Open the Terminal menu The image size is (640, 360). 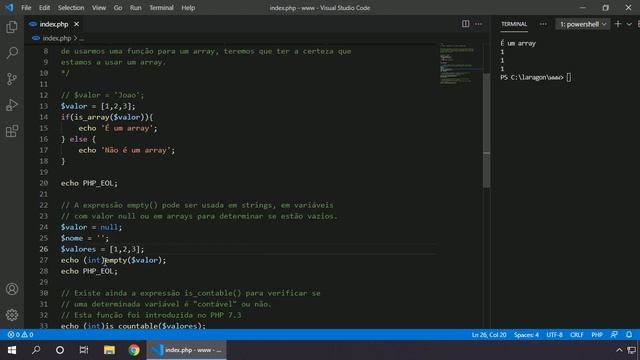tap(161, 8)
